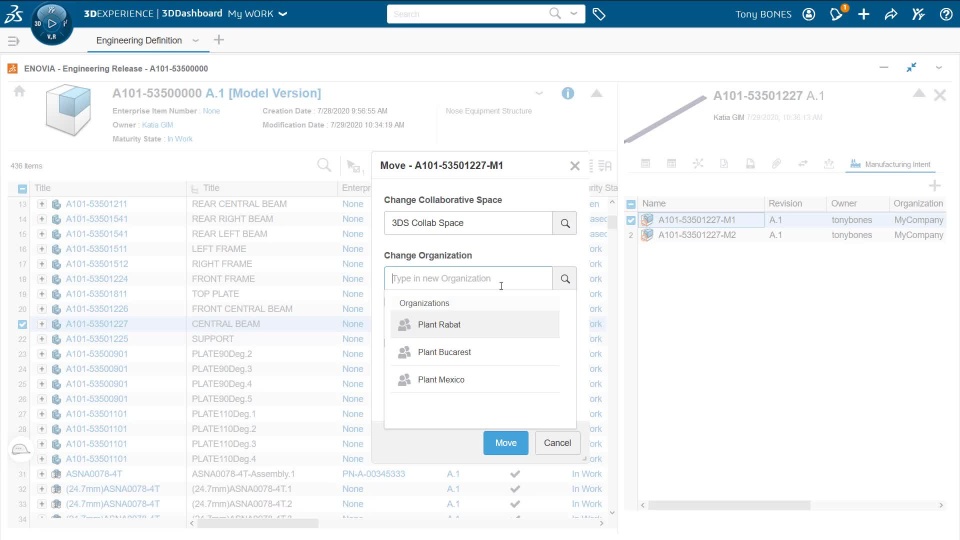The image size is (960, 540).
Task: Click the home icon in ENOVIA widget
Action: pyautogui.click(x=20, y=91)
